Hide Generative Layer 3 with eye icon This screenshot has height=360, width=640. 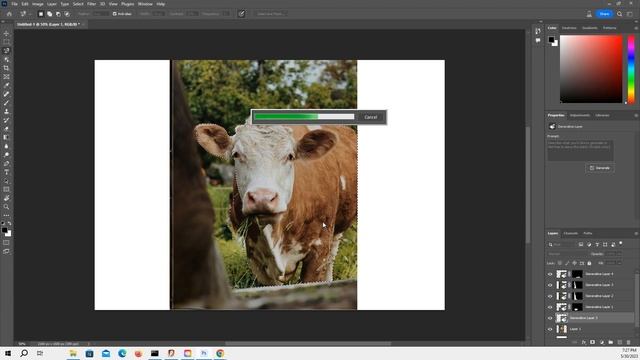click(x=550, y=285)
